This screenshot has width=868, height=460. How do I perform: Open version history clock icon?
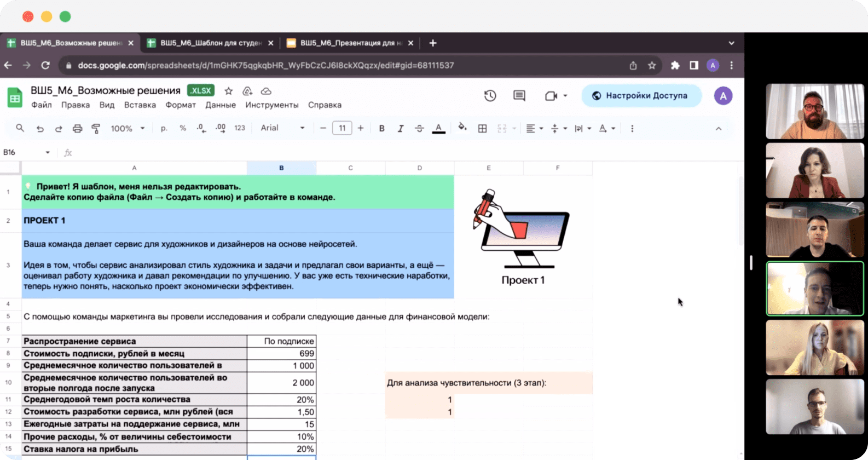point(490,96)
